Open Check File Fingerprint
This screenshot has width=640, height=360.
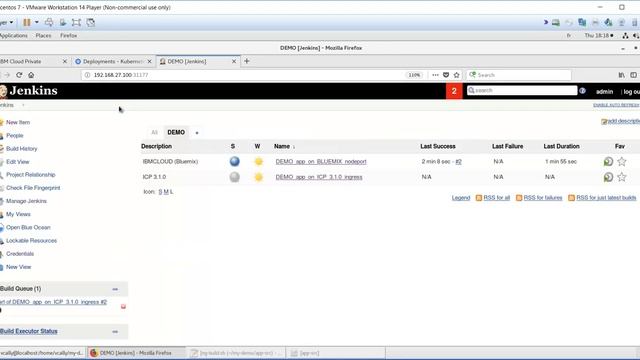pos(33,188)
